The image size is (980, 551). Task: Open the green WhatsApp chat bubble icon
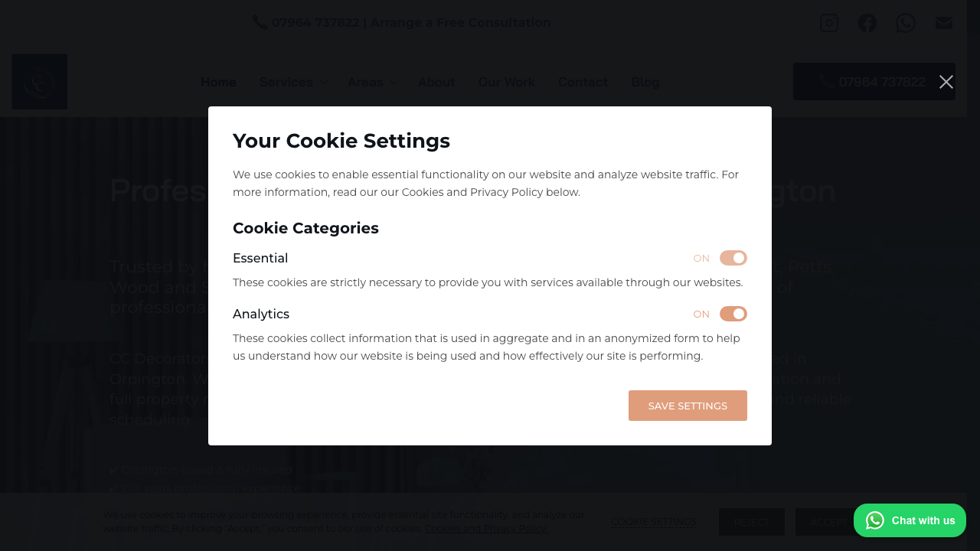pyautogui.click(x=874, y=520)
